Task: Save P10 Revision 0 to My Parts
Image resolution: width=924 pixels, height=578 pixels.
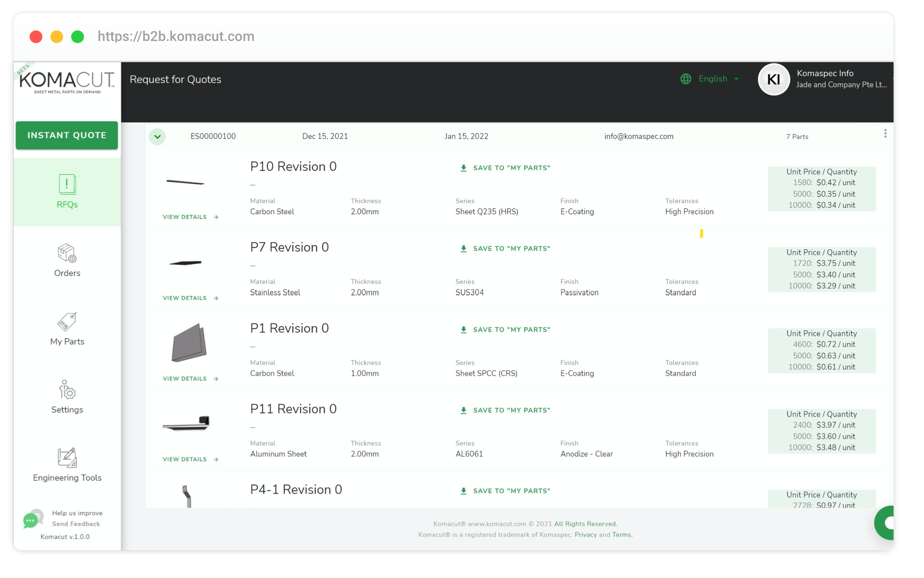Action: click(505, 168)
